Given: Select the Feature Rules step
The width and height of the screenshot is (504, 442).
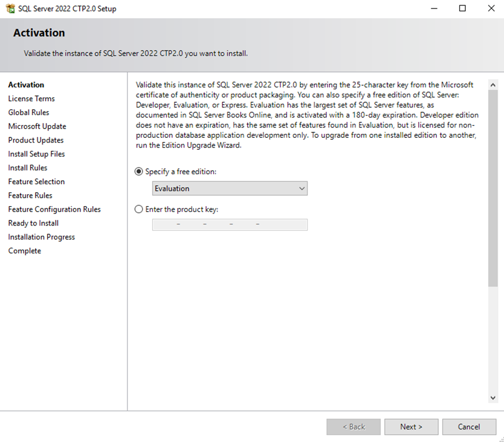Looking at the screenshot, I should coord(30,195).
